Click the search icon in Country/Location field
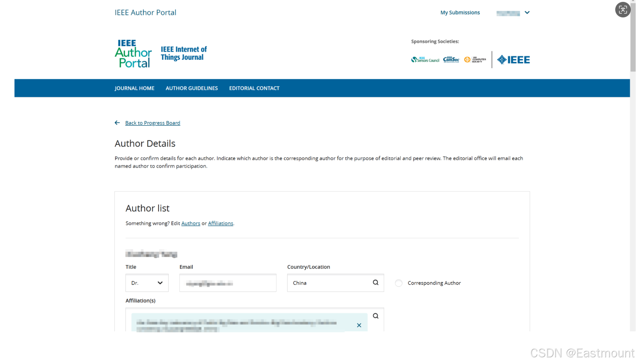636x364 pixels. point(376,283)
